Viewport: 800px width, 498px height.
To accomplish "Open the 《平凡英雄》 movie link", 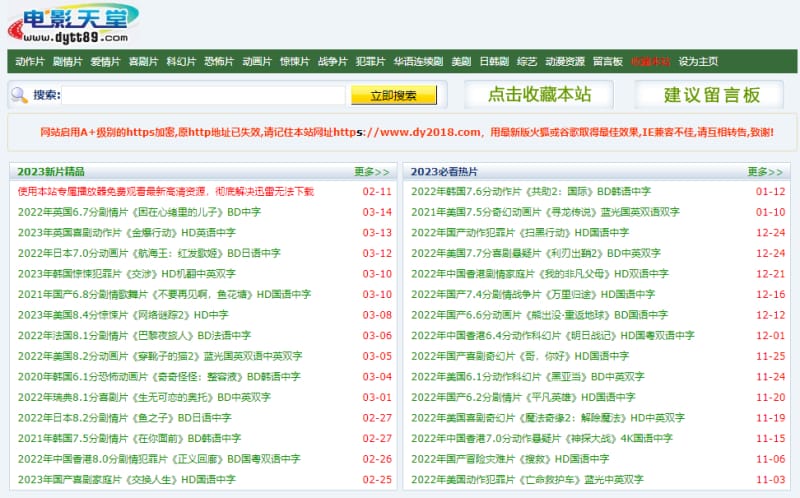I will coord(523,397).
